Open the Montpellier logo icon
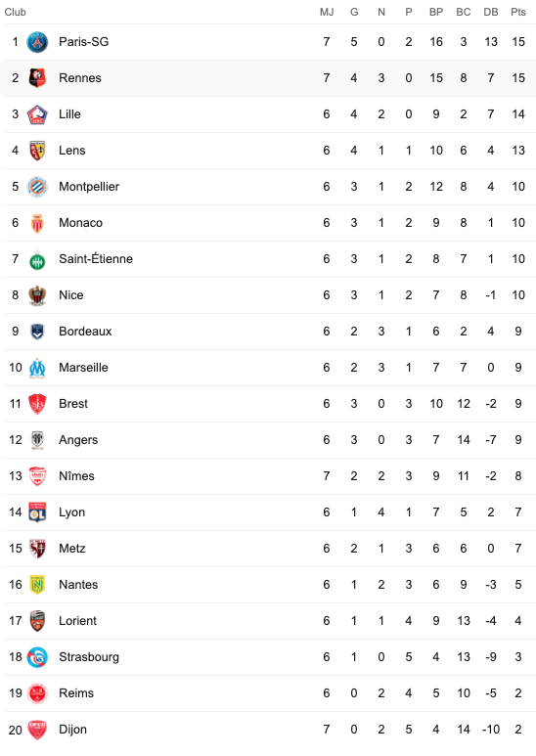This screenshot has width=536, height=756. tap(37, 187)
